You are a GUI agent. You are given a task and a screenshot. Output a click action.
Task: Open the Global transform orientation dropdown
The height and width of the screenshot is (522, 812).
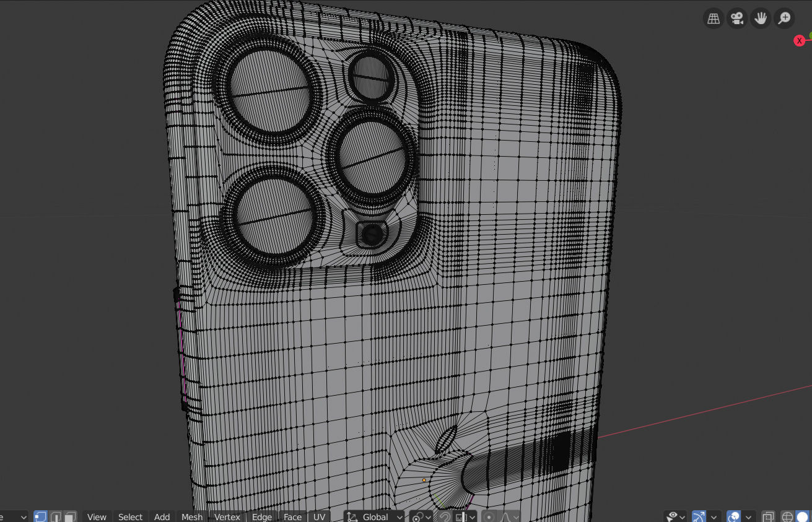coord(375,517)
